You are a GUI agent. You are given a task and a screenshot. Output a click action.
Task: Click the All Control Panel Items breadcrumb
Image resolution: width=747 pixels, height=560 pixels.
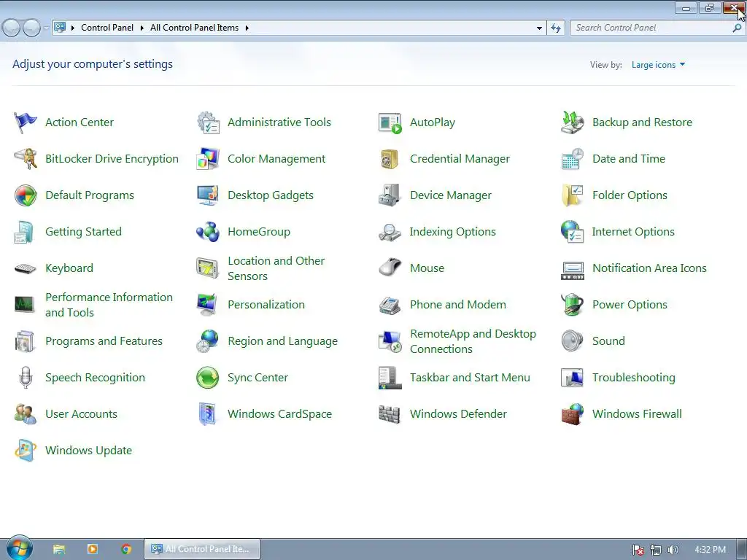194,28
